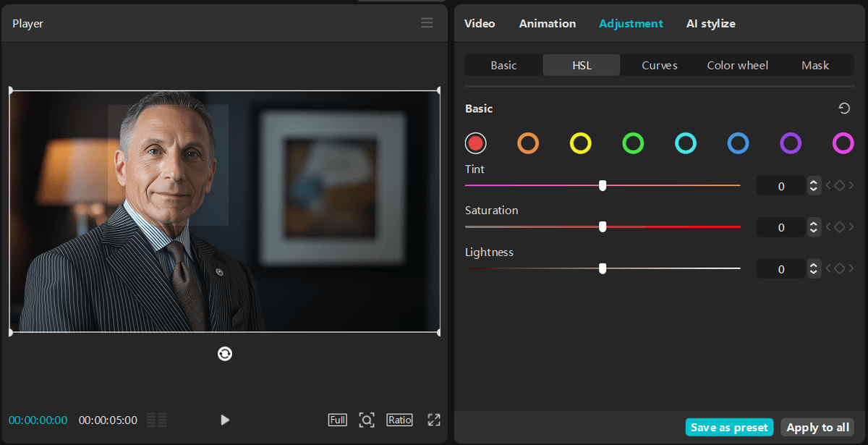Add a keyframe for Saturation
The height and width of the screenshot is (445, 868).
tap(839, 227)
